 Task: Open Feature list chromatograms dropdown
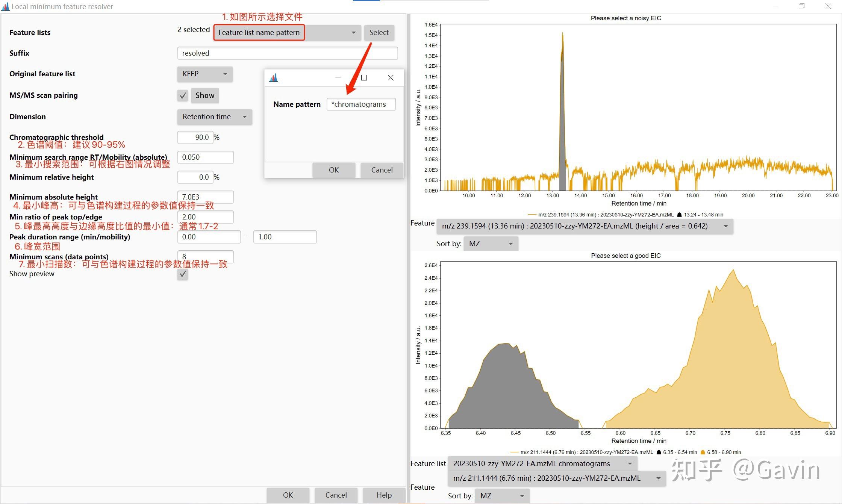coord(542,463)
